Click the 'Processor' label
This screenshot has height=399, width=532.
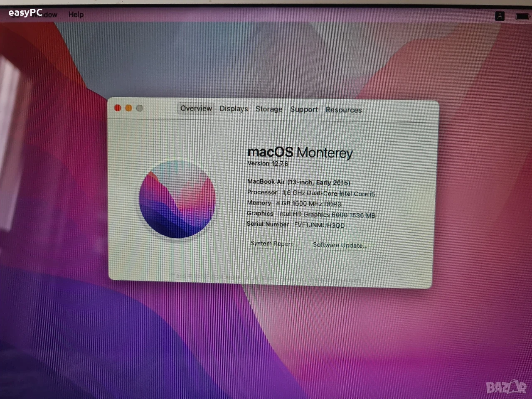[262, 192]
